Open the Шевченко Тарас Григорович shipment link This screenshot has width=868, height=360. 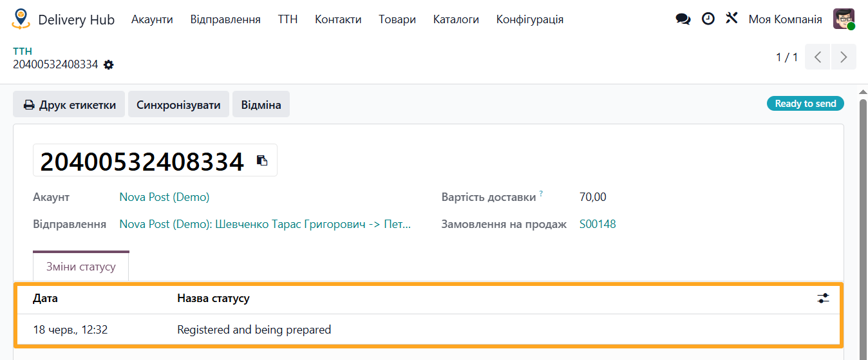coord(265,224)
